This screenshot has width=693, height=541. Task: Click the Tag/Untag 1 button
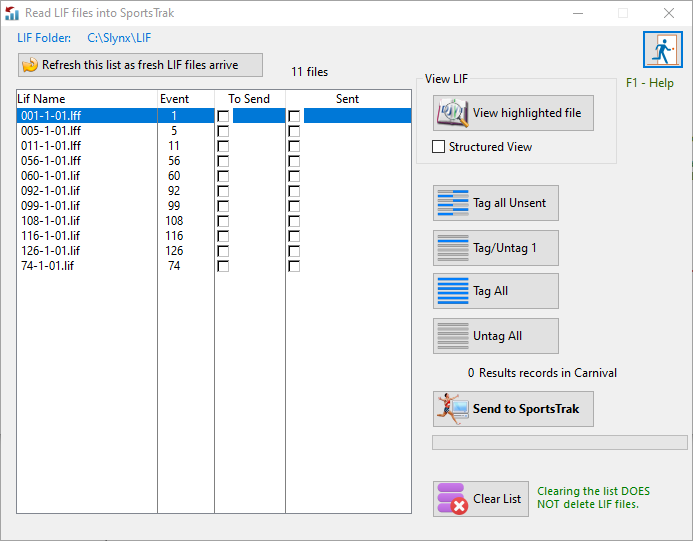[495, 248]
